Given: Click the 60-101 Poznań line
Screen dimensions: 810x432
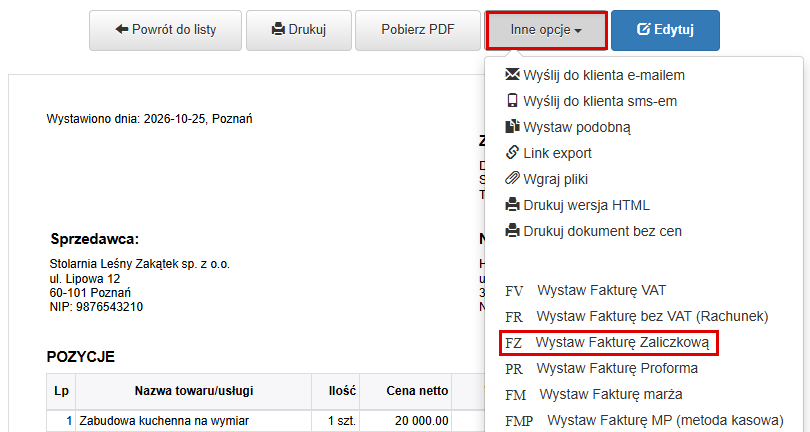Looking at the screenshot, I should [90, 293].
